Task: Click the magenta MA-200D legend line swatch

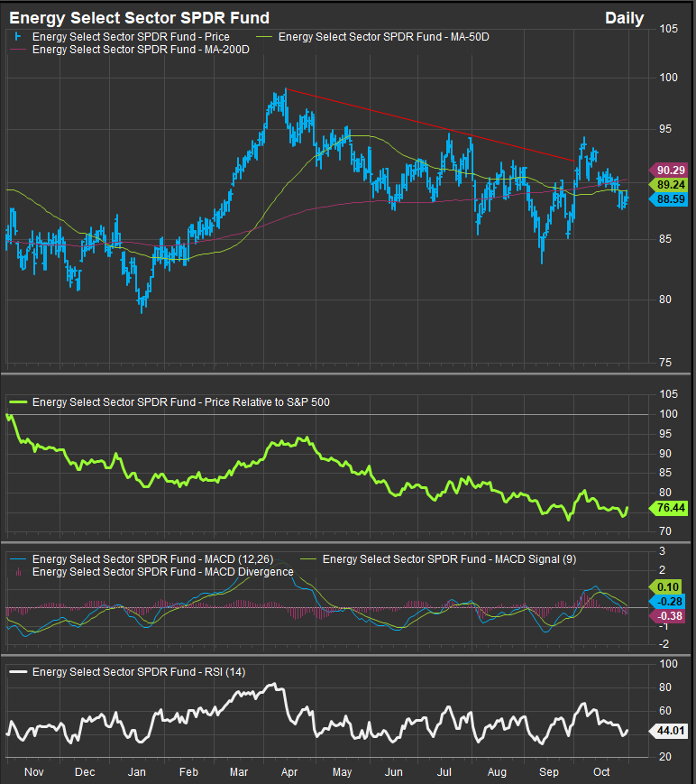Action: coord(17,50)
